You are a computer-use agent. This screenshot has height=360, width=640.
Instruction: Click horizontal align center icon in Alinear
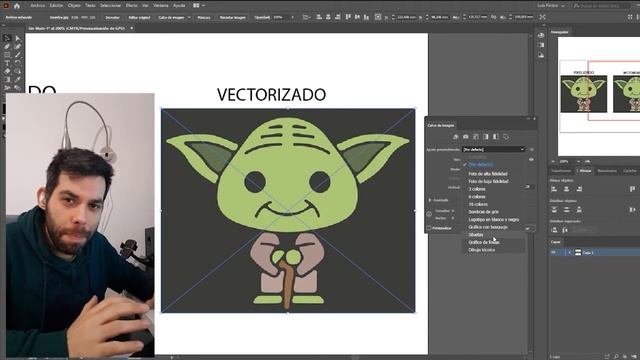567,189
